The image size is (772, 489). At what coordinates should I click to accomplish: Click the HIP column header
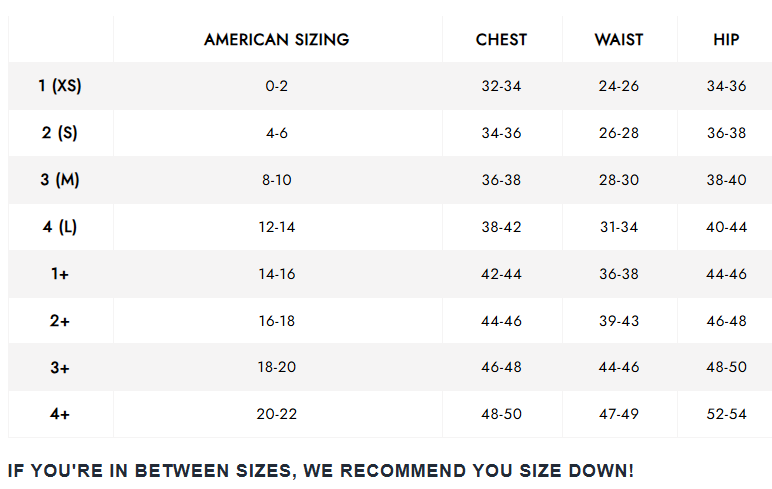(726, 39)
